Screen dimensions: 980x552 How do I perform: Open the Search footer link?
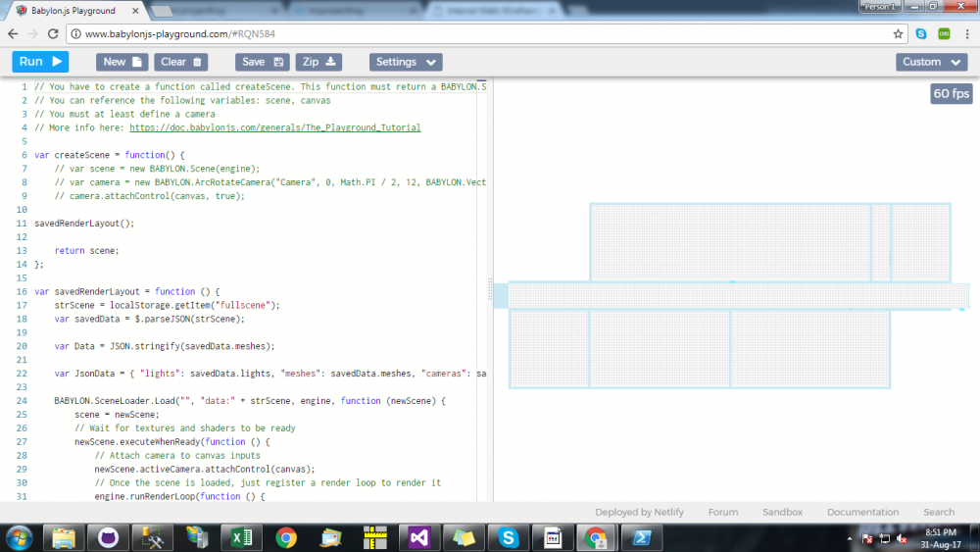(939, 512)
